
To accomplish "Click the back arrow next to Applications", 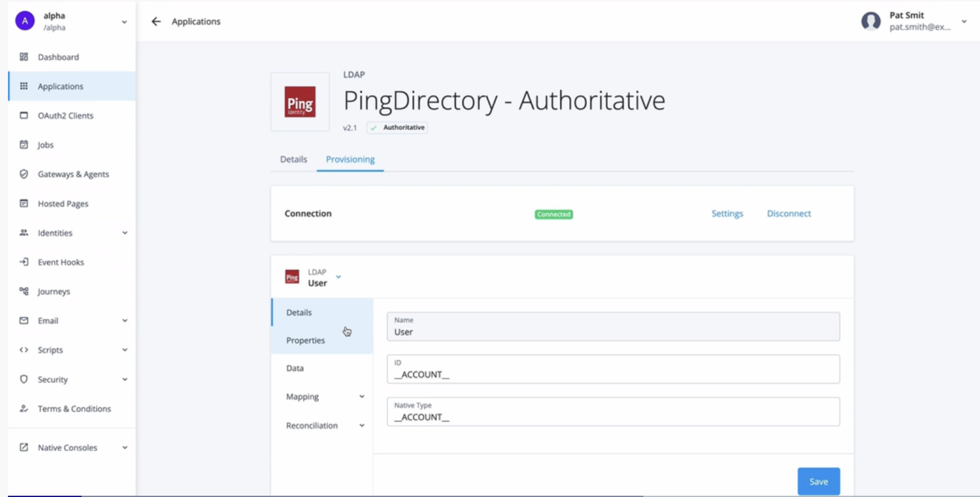I will [x=156, y=21].
